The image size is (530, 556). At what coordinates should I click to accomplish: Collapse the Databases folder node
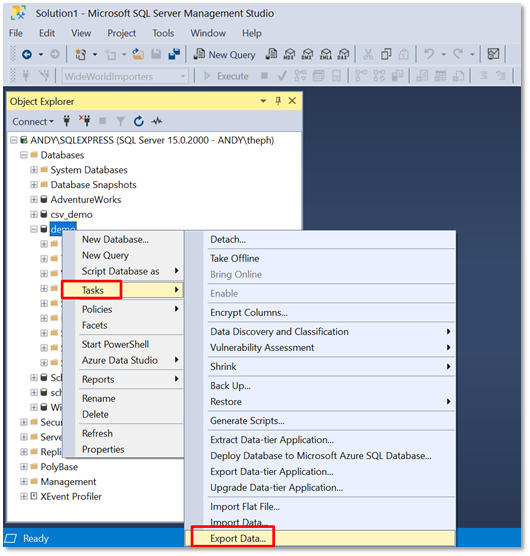point(23,155)
